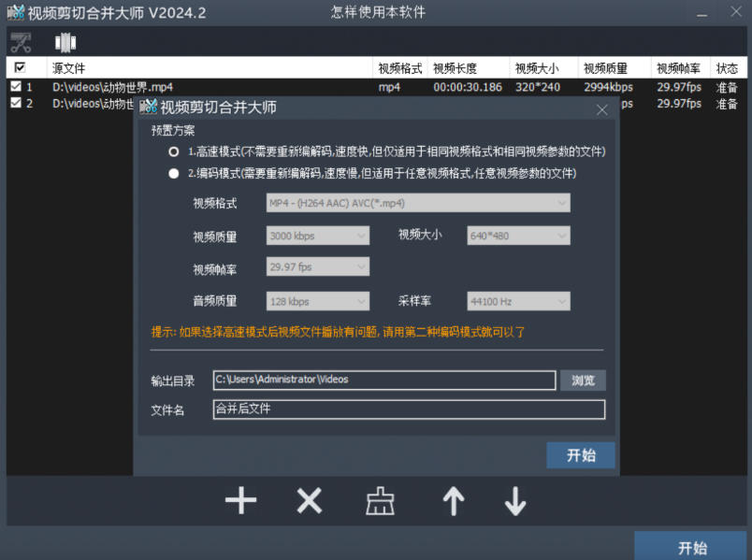Clear the file list with broom icon
Screen dimensions: 752x560
(x=381, y=501)
